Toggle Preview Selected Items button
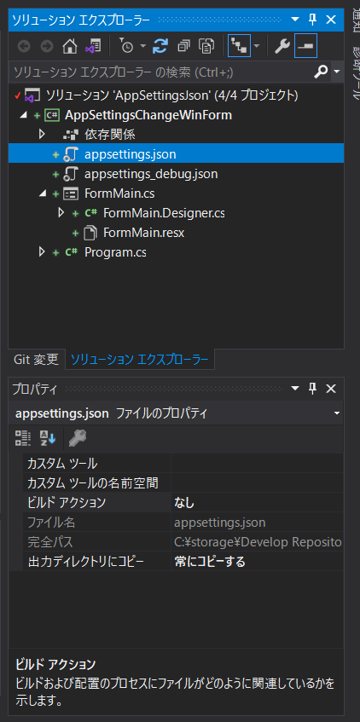Screen dimensions: 360x722 click(306, 46)
